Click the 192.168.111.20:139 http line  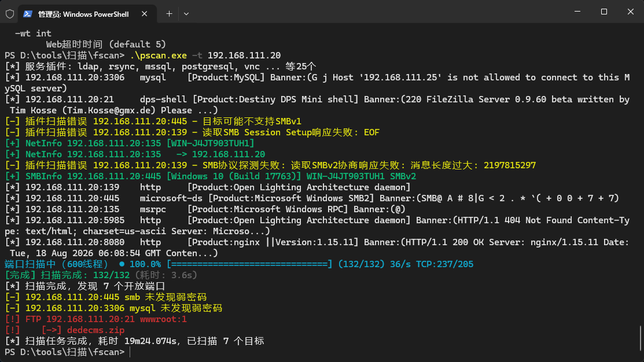pyautogui.click(x=207, y=187)
